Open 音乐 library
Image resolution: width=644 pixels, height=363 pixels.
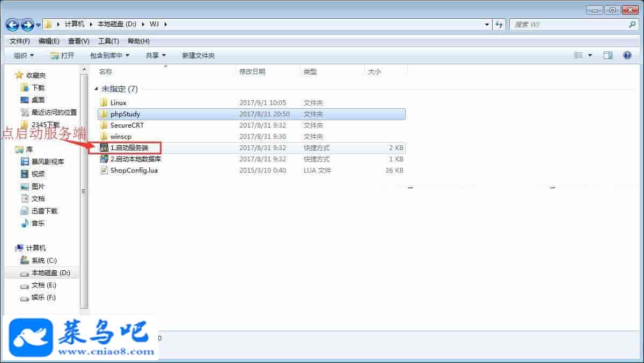click(33, 224)
